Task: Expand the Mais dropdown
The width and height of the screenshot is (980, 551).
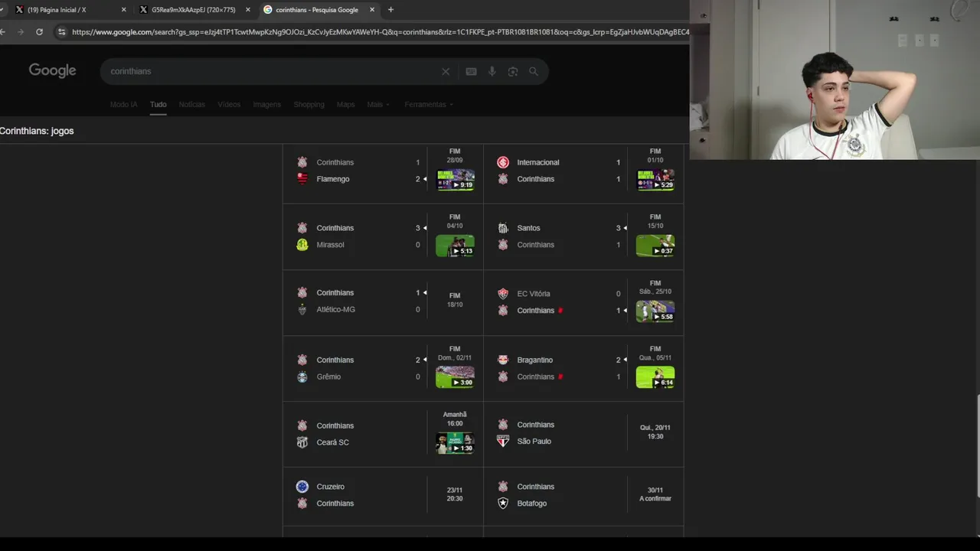Action: coord(377,104)
